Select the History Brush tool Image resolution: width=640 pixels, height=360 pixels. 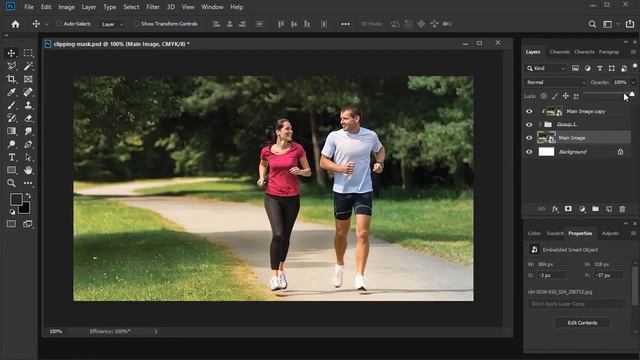11,118
